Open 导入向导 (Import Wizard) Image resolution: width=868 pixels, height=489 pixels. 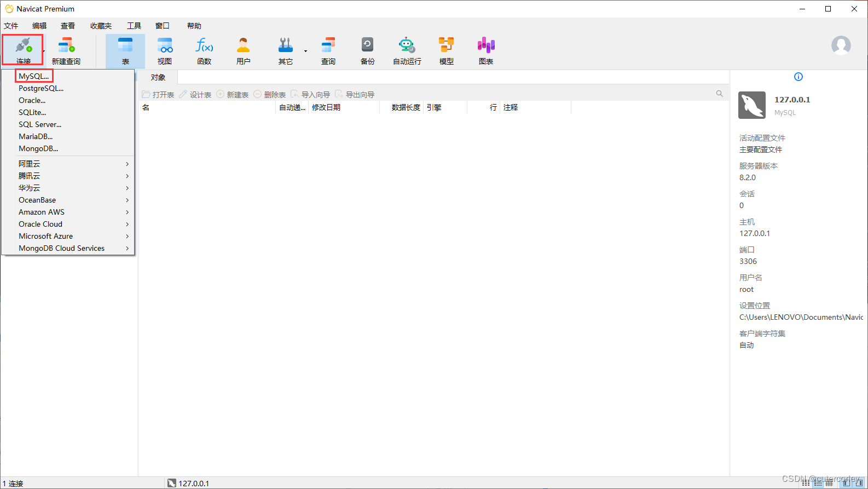tap(310, 95)
